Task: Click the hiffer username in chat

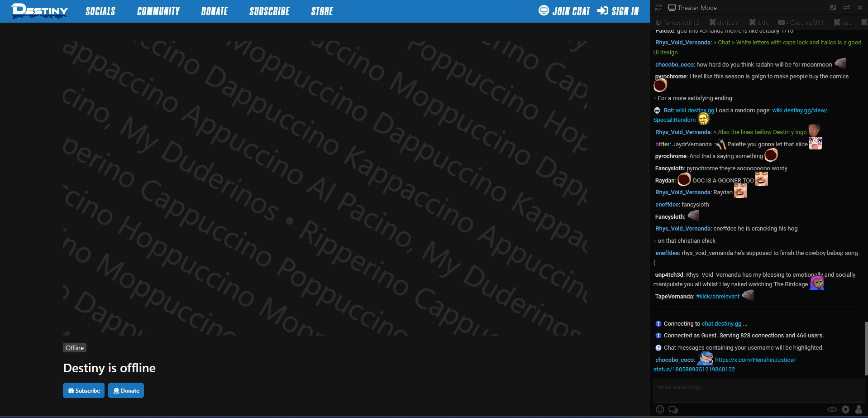Action: coord(662,144)
